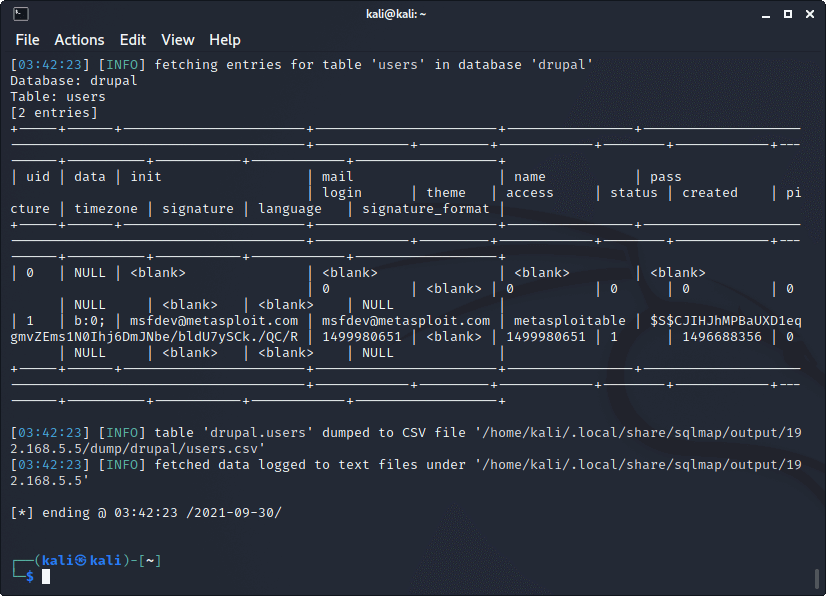This screenshot has height=596, width=826.
Task: Click the 'status' column header
Action: [634, 193]
